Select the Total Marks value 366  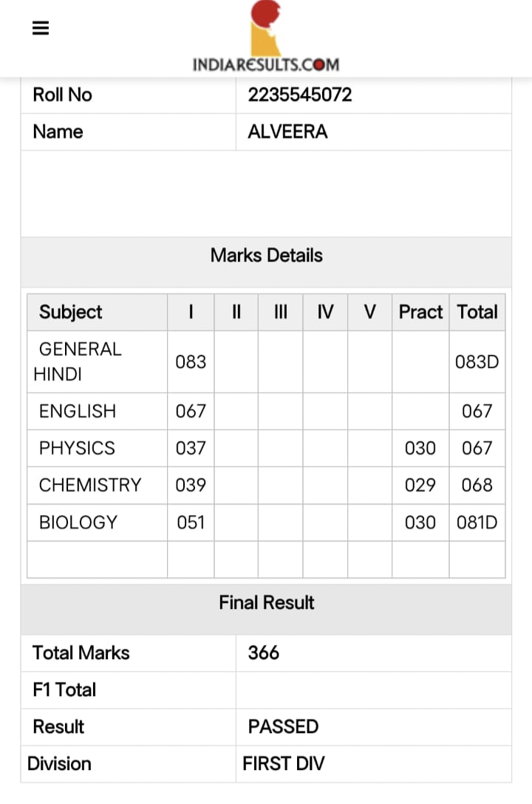coord(264,653)
